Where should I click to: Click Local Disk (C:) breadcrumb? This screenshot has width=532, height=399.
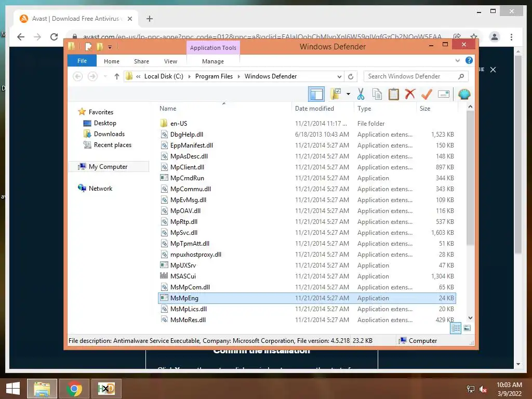(x=164, y=76)
